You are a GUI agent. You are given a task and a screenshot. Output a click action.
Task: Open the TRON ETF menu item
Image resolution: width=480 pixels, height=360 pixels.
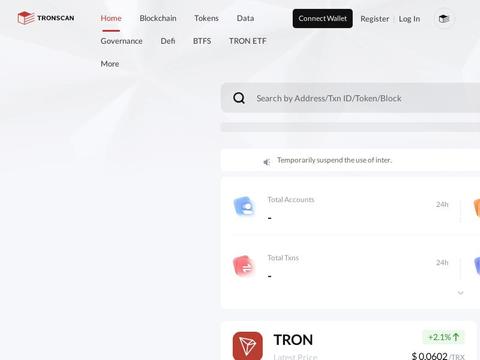[247, 41]
